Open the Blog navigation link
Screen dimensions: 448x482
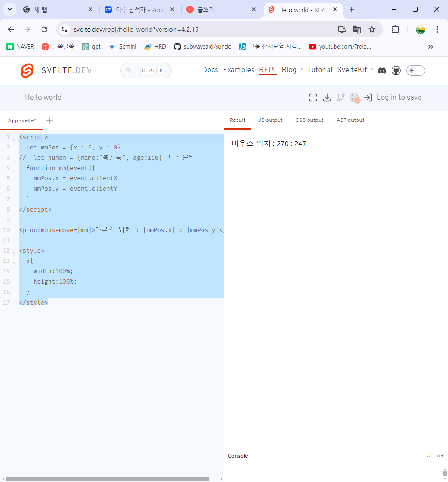[289, 70]
